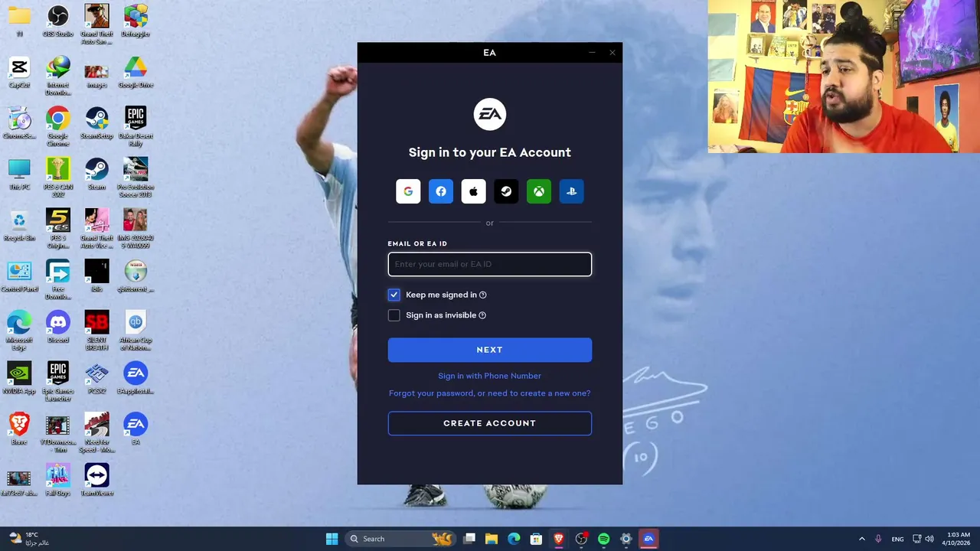Click the taskbar Search box
The height and width of the screenshot is (551, 980).
(x=400, y=539)
